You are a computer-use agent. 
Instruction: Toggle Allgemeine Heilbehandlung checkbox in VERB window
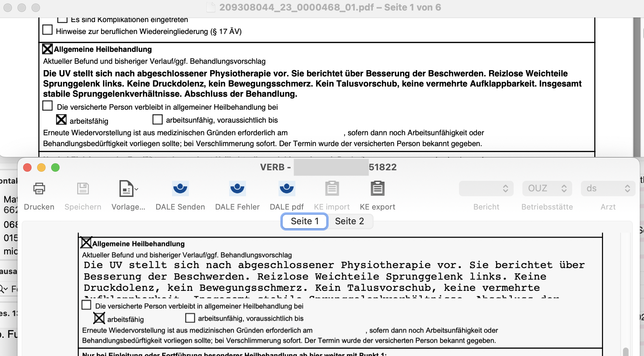tap(86, 242)
